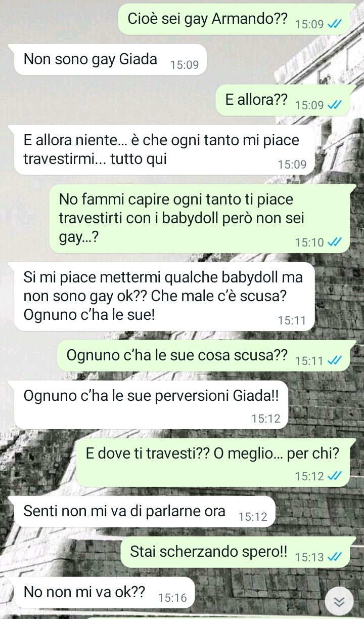Tap double check marks beside 'E allora??'

335,105
